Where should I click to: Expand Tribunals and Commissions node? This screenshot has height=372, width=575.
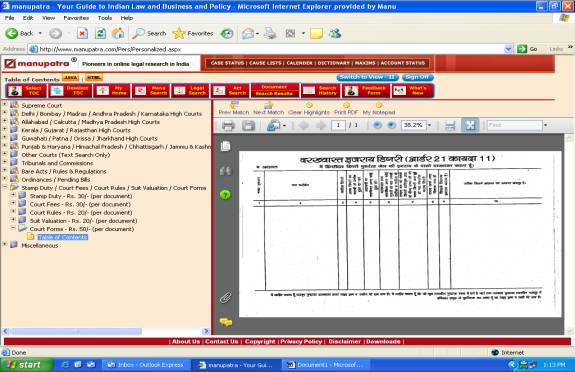click(5, 162)
